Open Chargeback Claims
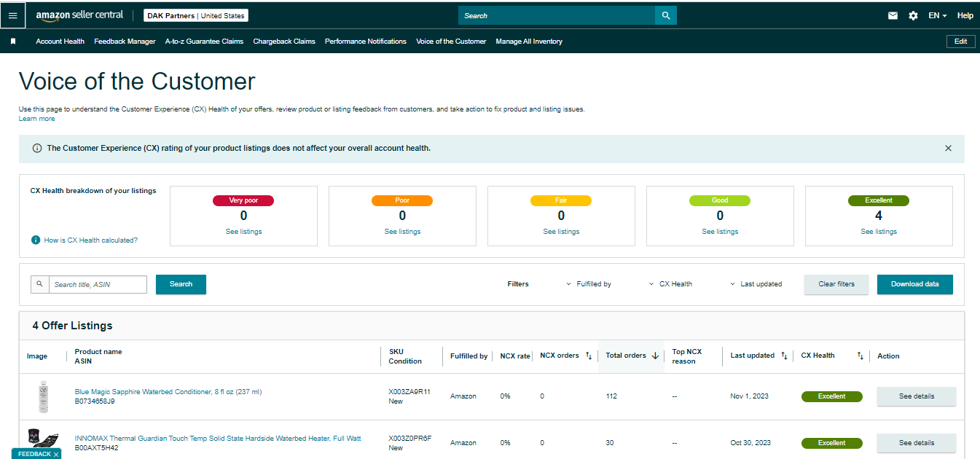980x459 pixels. [x=284, y=42]
